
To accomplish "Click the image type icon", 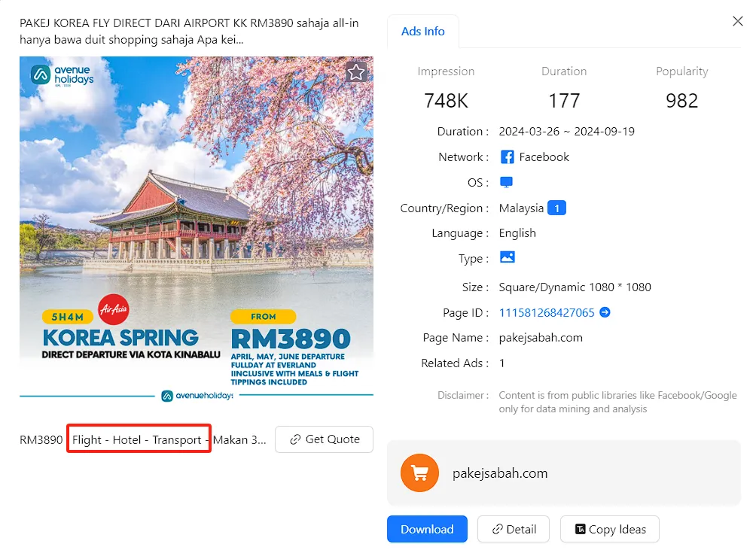I will point(508,258).
